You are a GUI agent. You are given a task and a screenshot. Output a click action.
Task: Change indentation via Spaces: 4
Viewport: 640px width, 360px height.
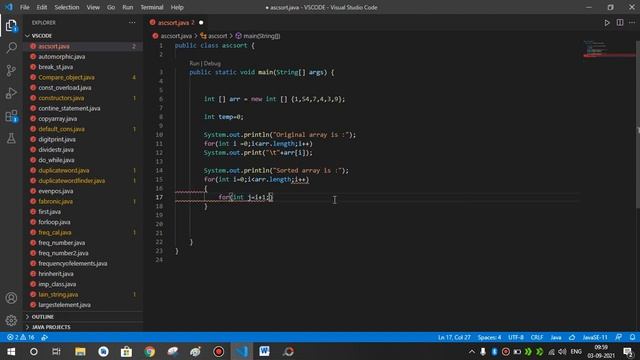click(489, 337)
